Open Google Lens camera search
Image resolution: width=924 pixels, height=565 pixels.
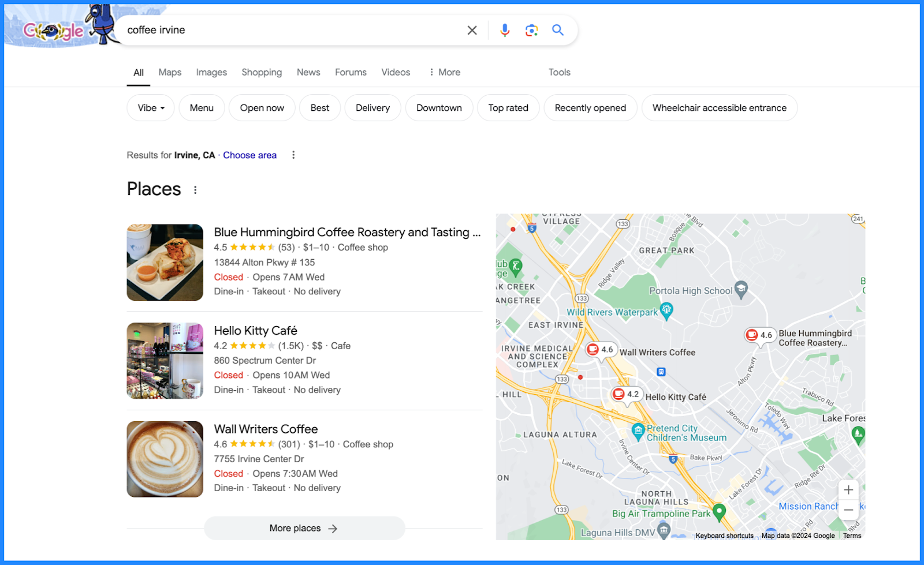point(531,30)
